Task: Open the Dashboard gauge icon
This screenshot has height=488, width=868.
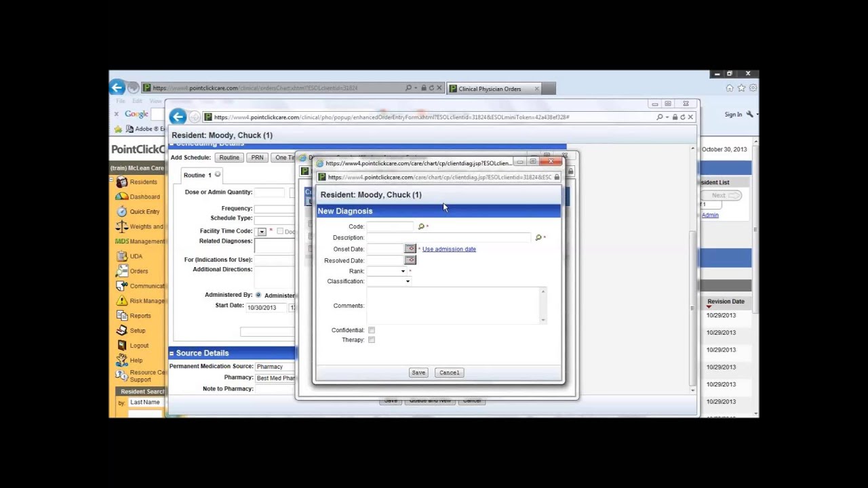Action: pos(121,197)
